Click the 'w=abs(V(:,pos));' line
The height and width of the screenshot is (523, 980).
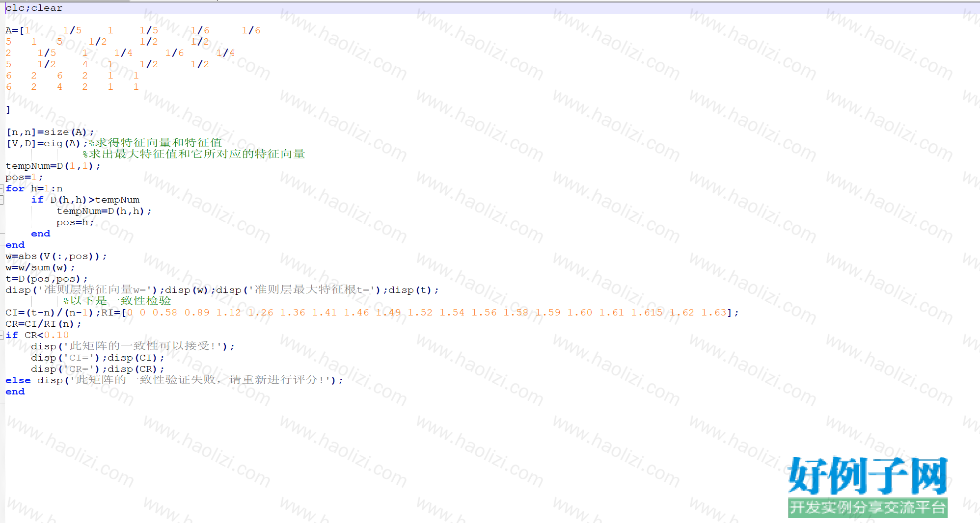(x=56, y=256)
